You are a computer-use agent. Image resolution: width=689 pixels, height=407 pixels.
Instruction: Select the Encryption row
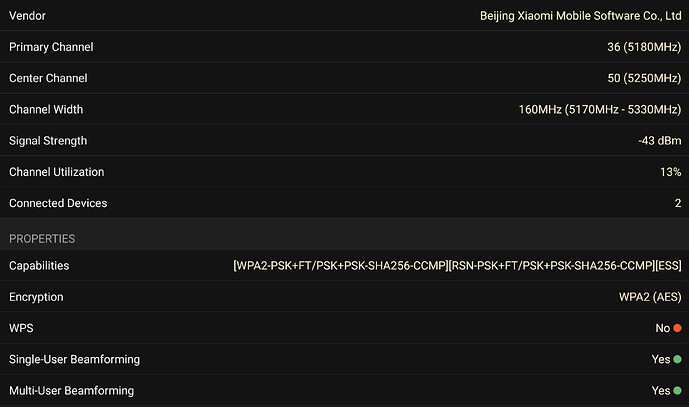(344, 297)
